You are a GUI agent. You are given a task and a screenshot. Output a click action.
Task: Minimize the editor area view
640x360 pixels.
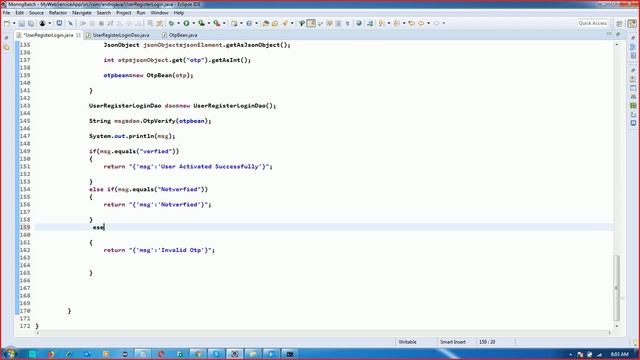(x=609, y=35)
